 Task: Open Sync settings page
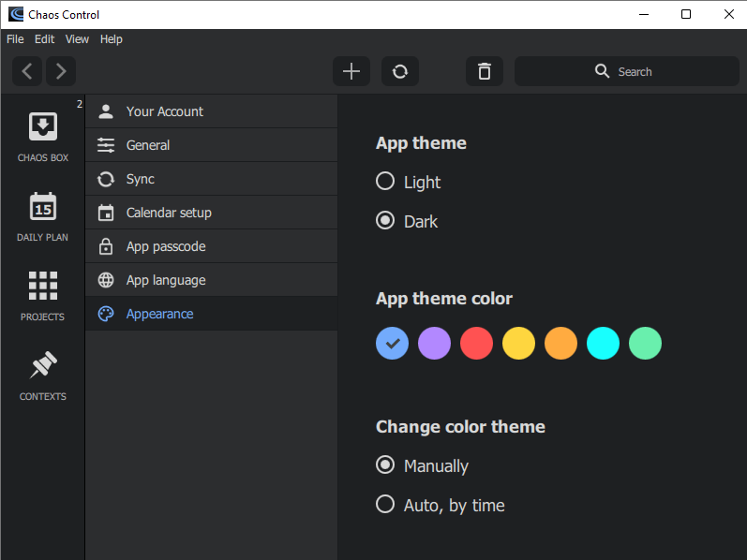pos(212,179)
